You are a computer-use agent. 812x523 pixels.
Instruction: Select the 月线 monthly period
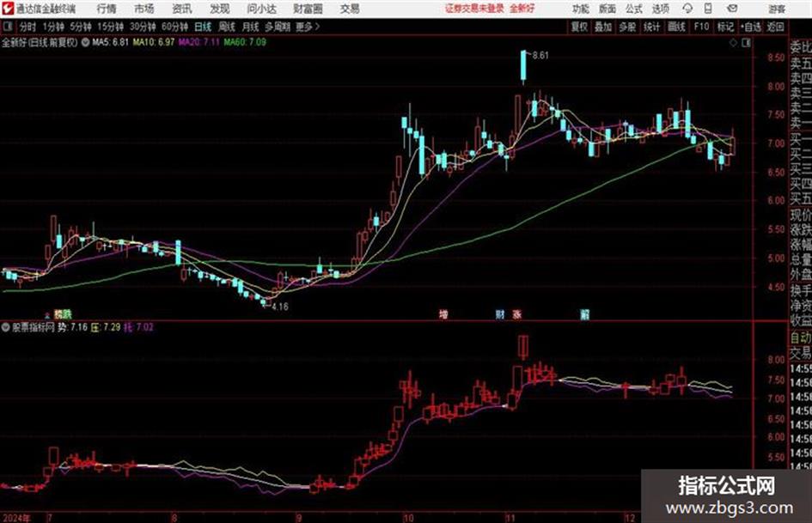point(251,27)
